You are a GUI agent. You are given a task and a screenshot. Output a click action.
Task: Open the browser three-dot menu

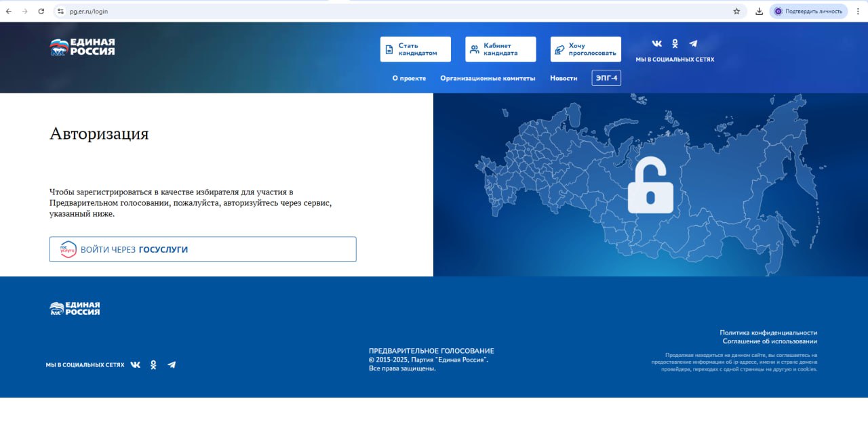pyautogui.click(x=858, y=11)
